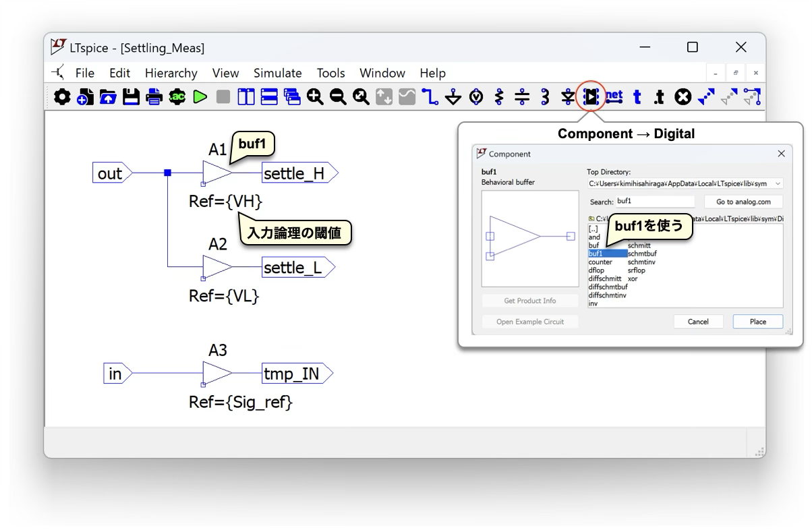
Task: Select 'schmtinv' in the component list
Action: click(x=641, y=262)
